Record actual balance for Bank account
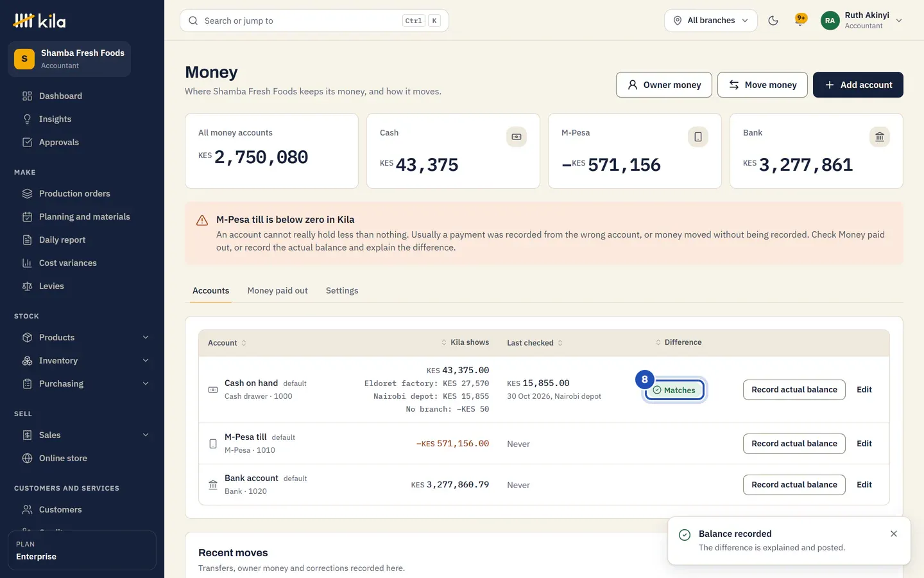Viewport: 924px width, 578px height. coord(794,485)
